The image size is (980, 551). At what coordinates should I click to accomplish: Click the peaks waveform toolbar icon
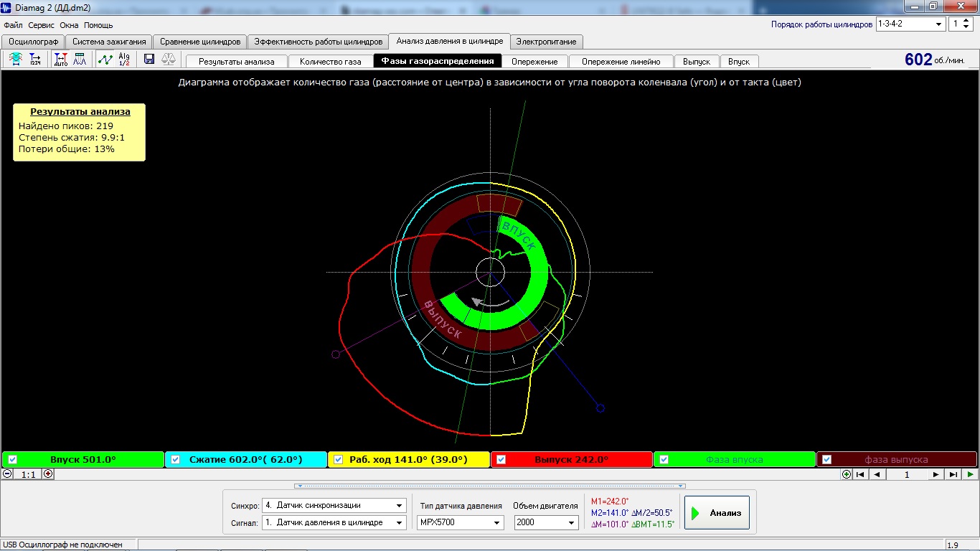pos(80,60)
